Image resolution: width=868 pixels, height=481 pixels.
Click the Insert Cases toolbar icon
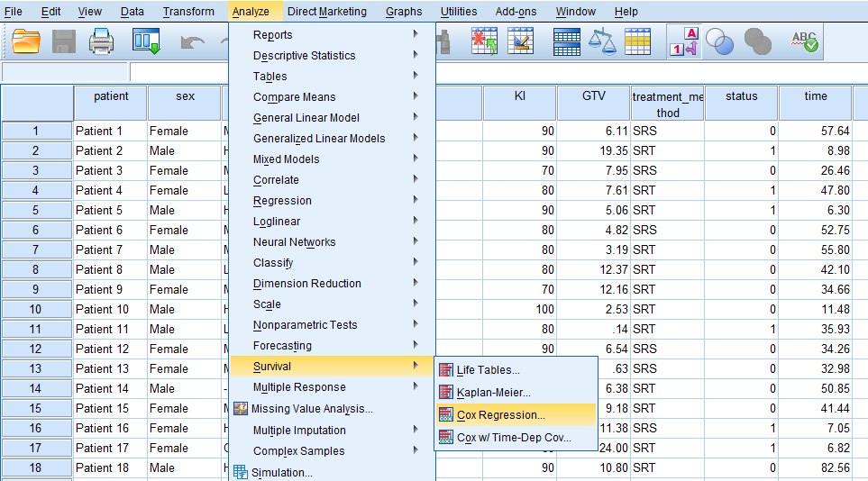[484, 41]
